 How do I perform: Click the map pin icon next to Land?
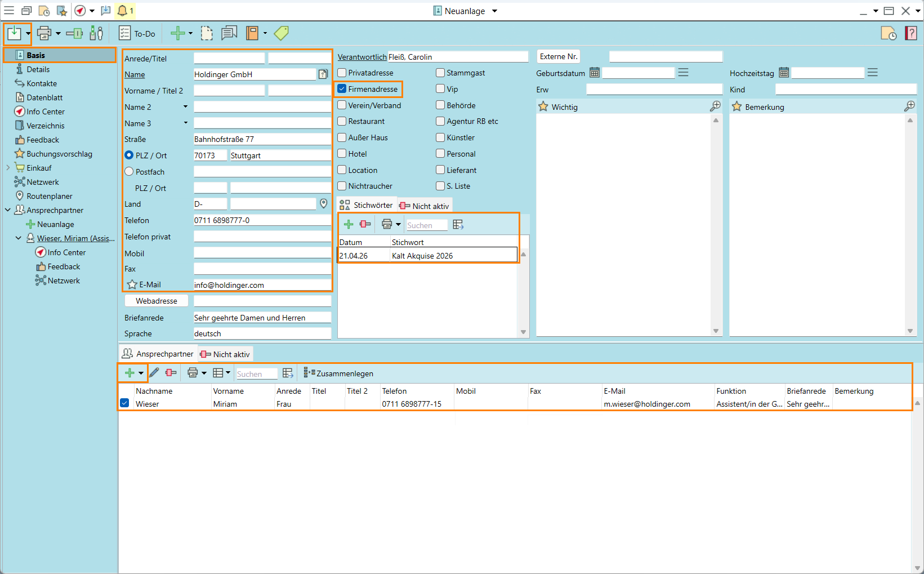click(x=324, y=204)
